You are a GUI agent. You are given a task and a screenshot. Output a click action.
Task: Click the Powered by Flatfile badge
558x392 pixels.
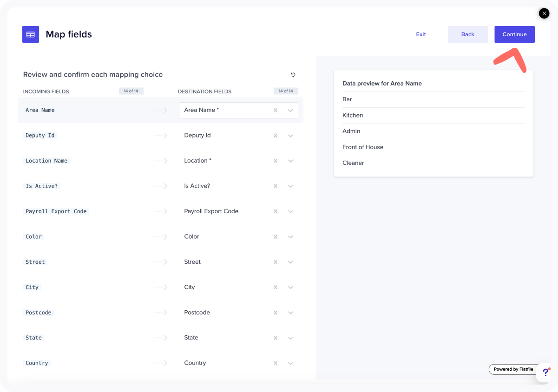[513, 369]
